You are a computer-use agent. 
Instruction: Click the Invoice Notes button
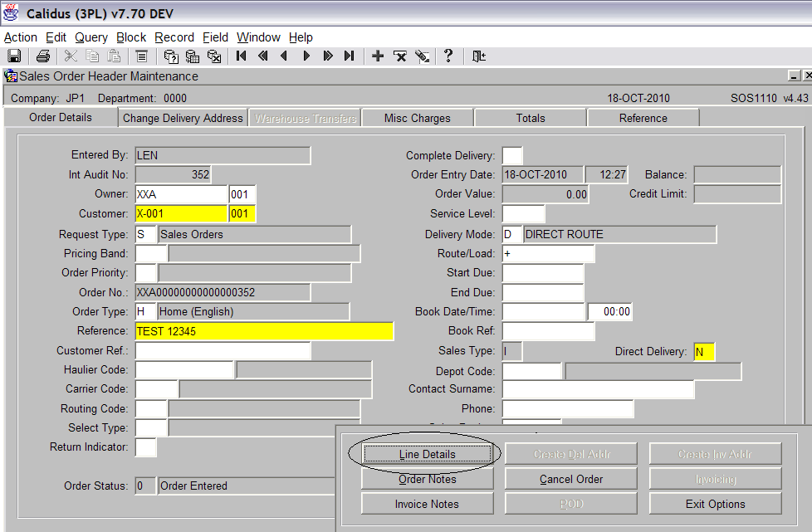click(x=428, y=504)
